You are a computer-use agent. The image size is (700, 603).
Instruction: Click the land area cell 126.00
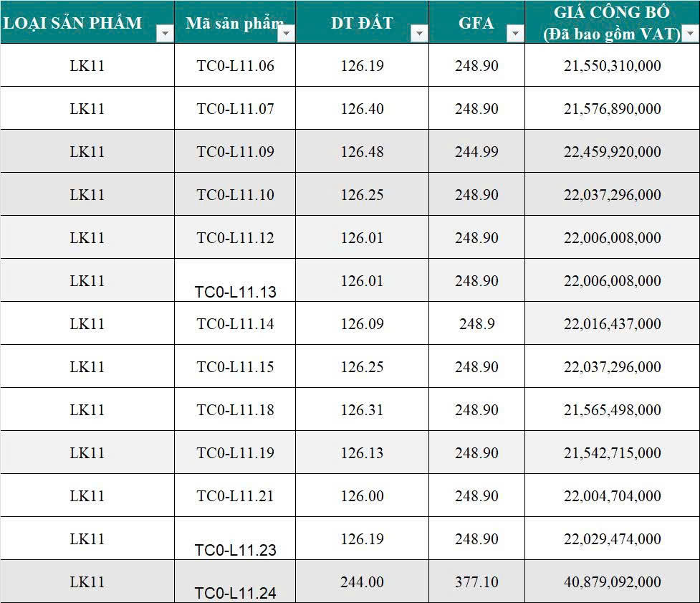(x=362, y=496)
